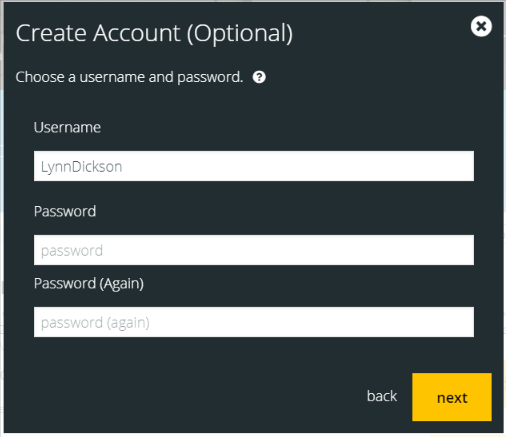The width and height of the screenshot is (506, 437).
Task: Show help for choosing username and password
Action: point(259,77)
